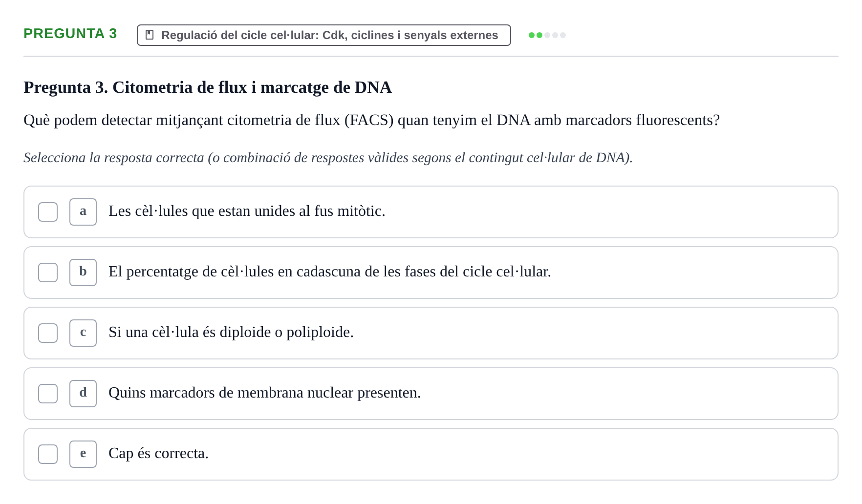862x504 pixels.
Task: Click the italic 'Selecciona la resposta correcta' instruction
Action: [x=328, y=158]
